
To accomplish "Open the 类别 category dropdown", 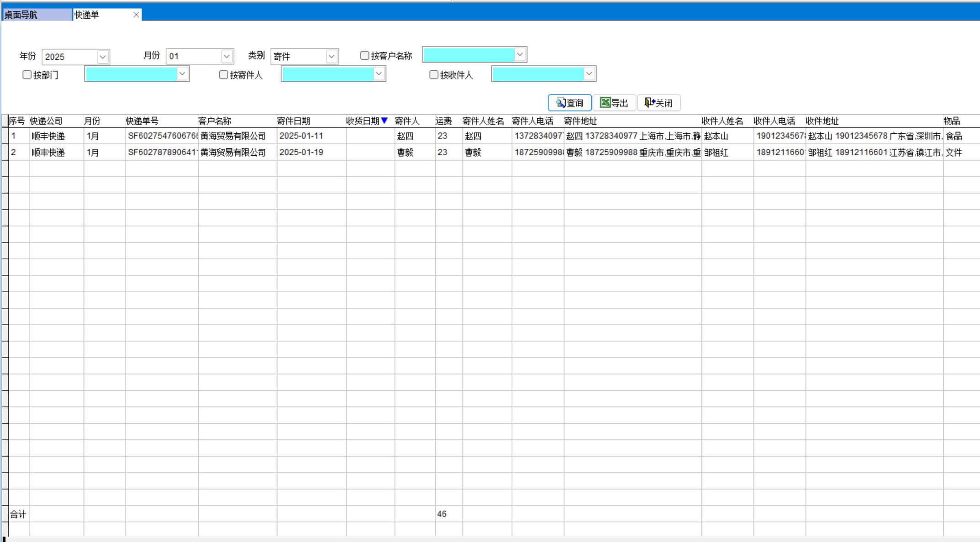I will pos(332,56).
